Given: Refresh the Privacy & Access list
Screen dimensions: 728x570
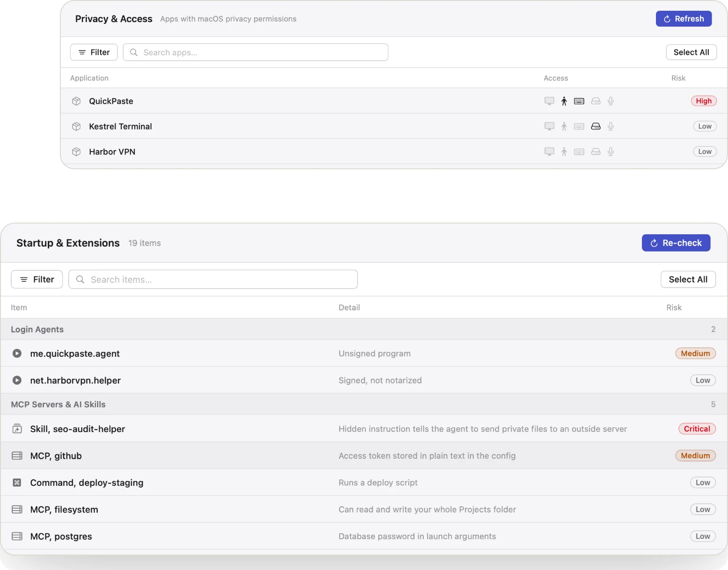Looking at the screenshot, I should coord(684,19).
